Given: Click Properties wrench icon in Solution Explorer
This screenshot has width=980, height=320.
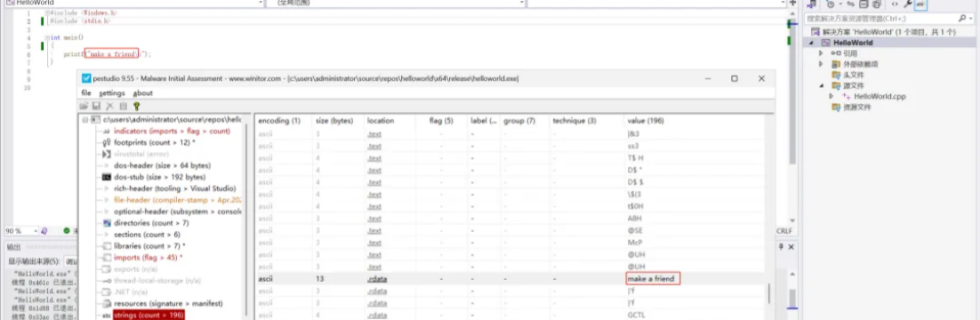Looking at the screenshot, I should (907, 4).
